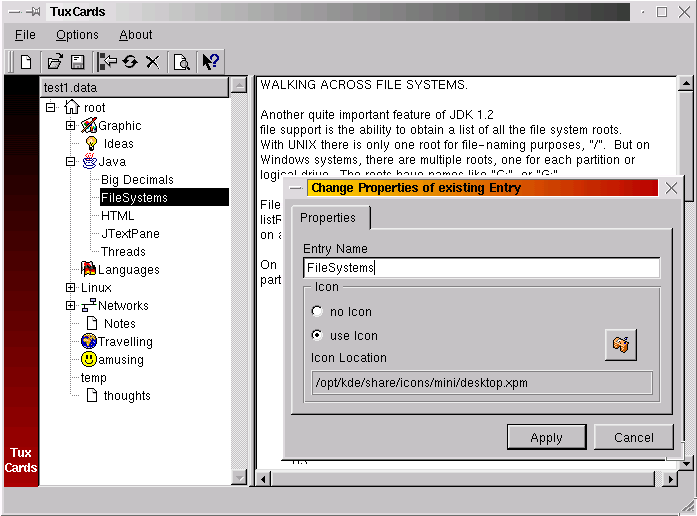Click the page icon beside thoughts
This screenshot has width=697, height=516.
(92, 395)
